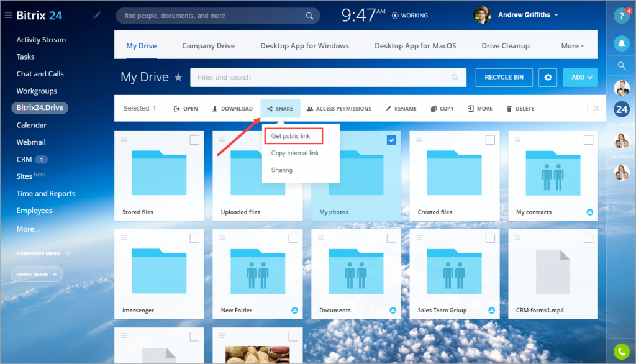Image resolution: width=636 pixels, height=364 pixels.
Task: Click INVITE USERS button
Action: coord(37,275)
